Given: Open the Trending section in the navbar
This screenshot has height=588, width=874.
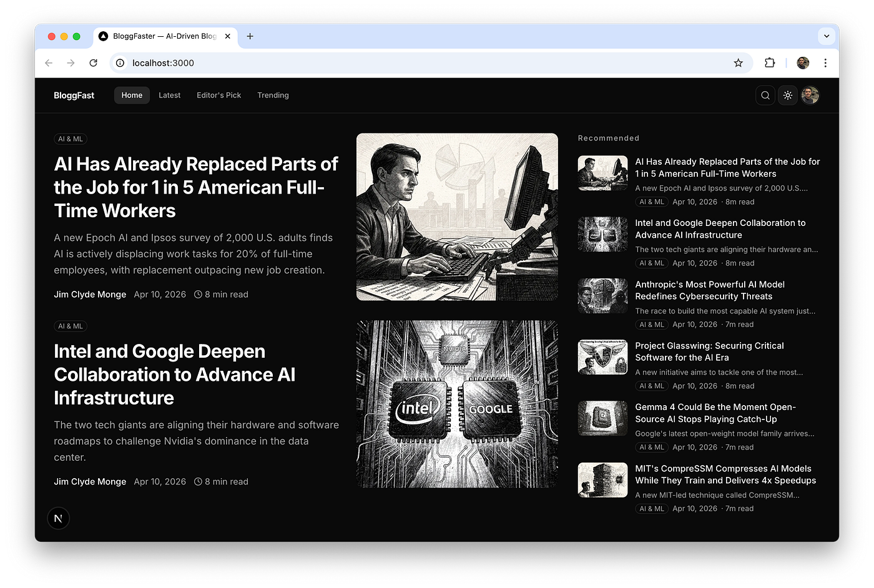Looking at the screenshot, I should tap(273, 95).
